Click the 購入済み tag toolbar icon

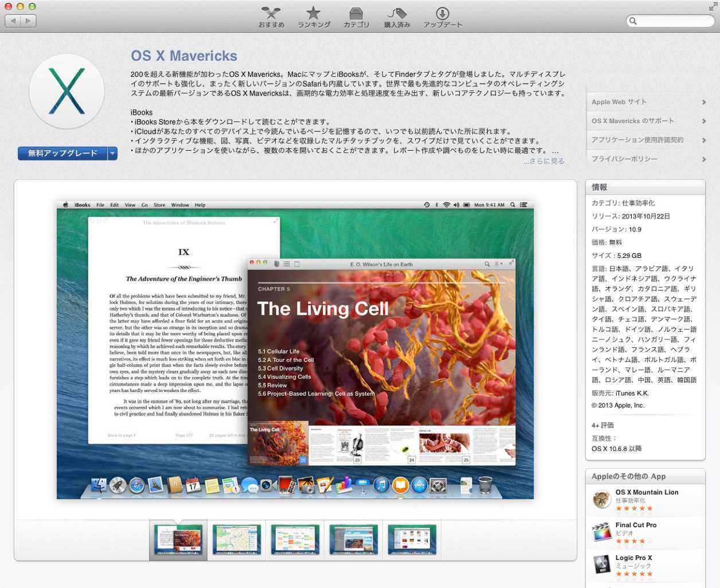[397, 13]
